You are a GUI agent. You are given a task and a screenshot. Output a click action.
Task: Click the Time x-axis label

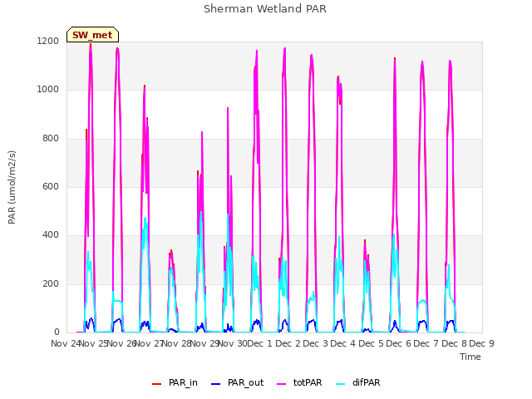pos(470,357)
